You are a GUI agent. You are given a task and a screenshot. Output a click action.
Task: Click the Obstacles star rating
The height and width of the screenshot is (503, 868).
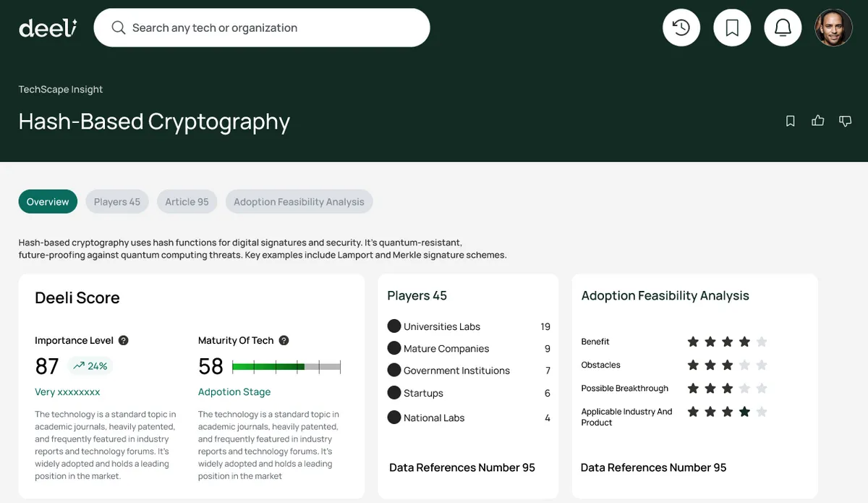(x=727, y=365)
